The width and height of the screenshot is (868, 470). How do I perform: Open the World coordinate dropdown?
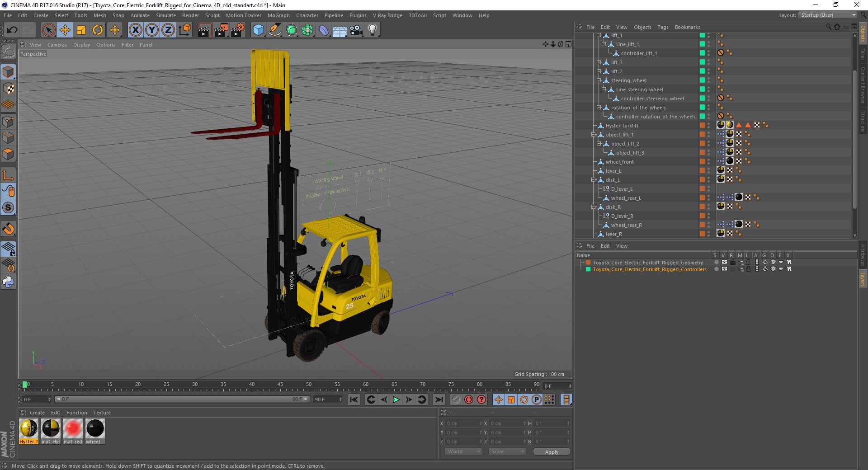463,451
